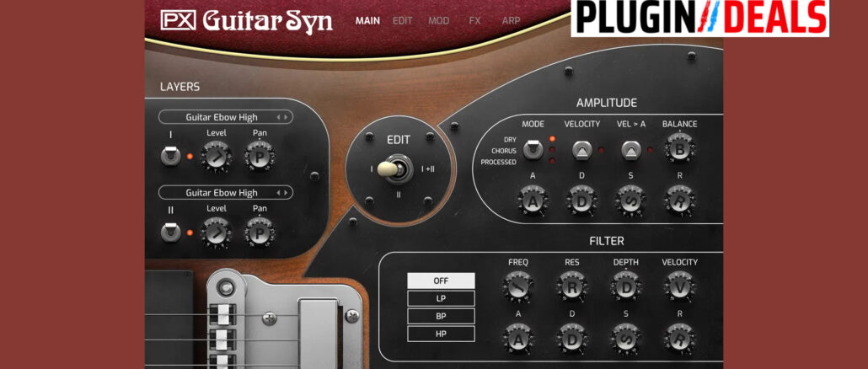The image size is (868, 369).
Task: Open the ARP tab
Action: click(x=511, y=21)
